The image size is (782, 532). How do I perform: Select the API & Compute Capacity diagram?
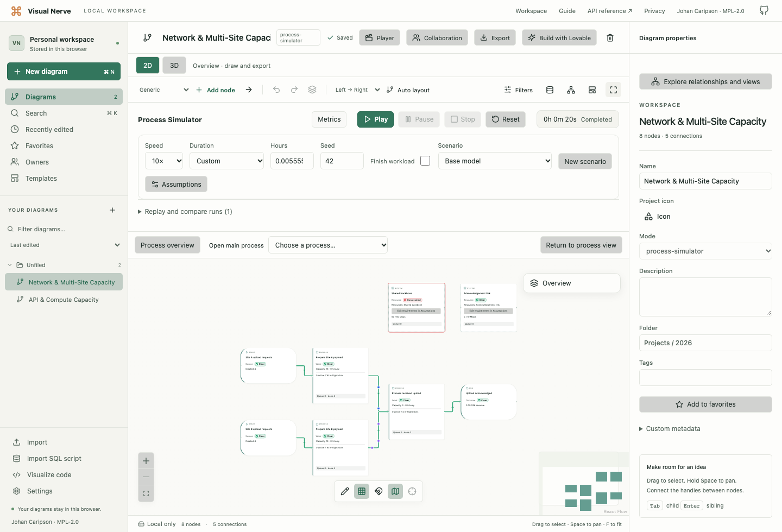pyautogui.click(x=64, y=300)
